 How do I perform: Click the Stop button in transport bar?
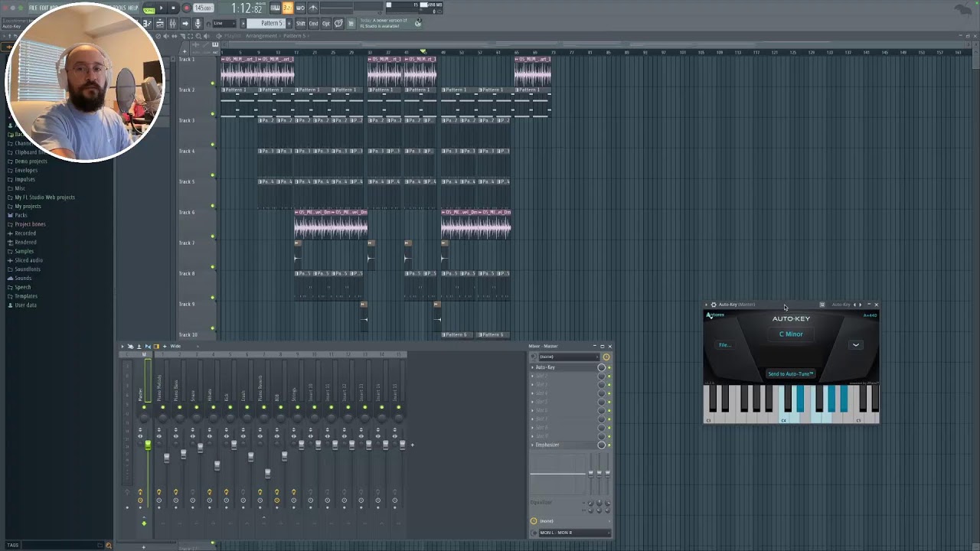(174, 8)
